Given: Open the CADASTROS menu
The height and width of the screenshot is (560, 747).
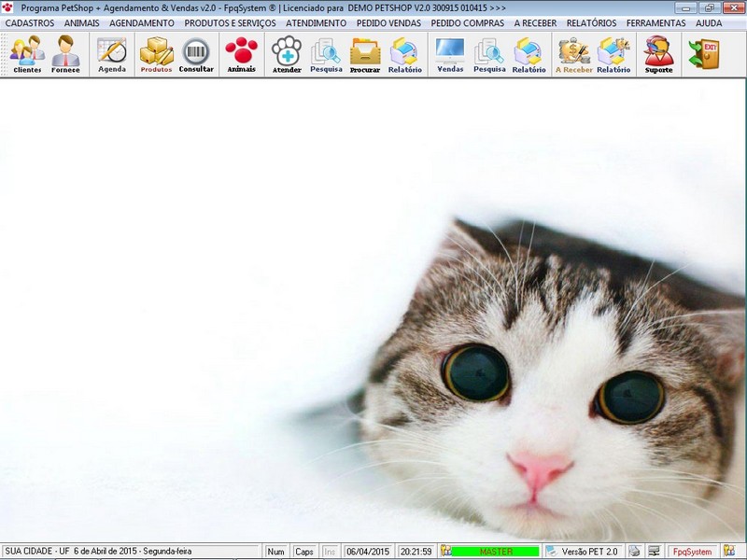Looking at the screenshot, I should tap(30, 22).
